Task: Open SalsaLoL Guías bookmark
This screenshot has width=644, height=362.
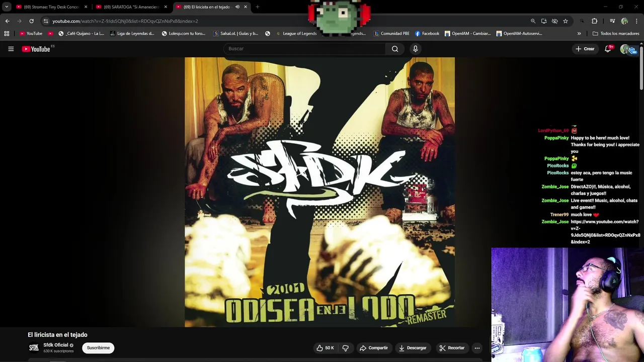Action: click(236, 34)
